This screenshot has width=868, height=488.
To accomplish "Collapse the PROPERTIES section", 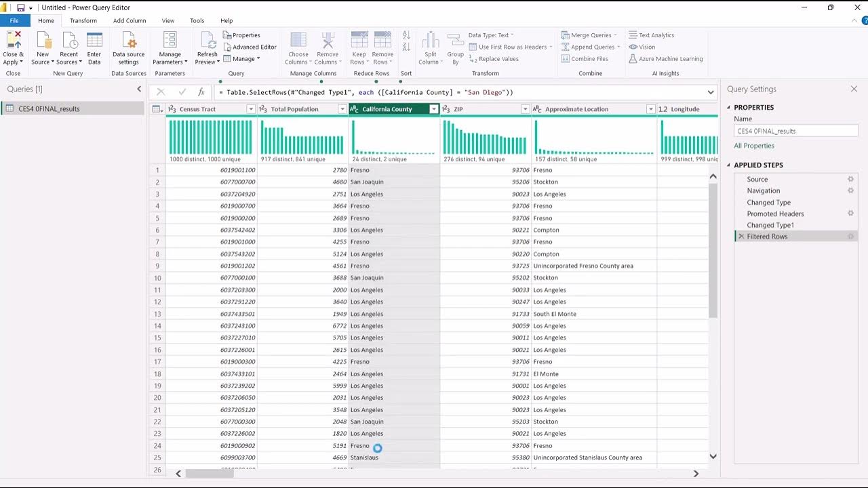I will coord(730,107).
